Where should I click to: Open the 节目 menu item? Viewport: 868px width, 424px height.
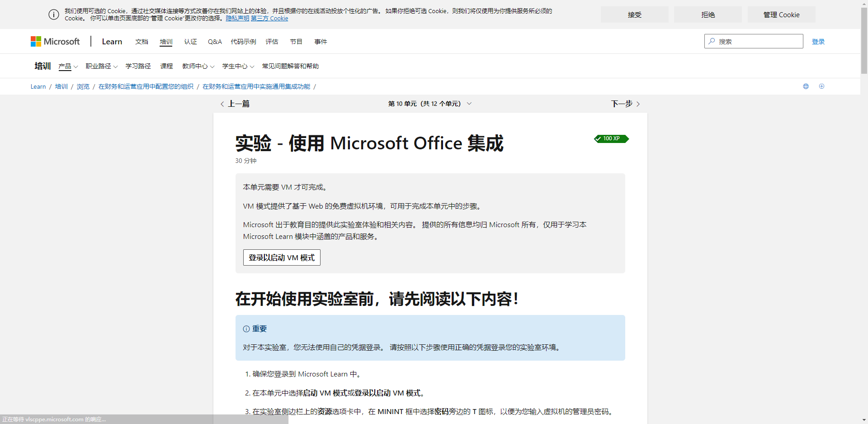tap(296, 42)
